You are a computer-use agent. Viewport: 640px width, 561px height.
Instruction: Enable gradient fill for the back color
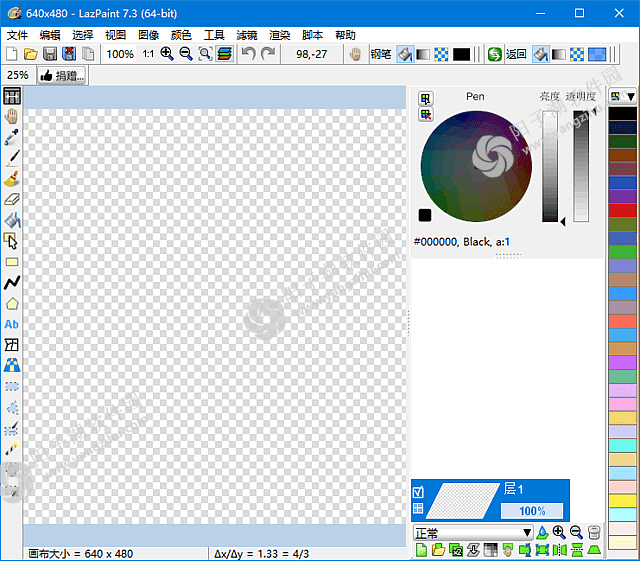tap(559, 54)
